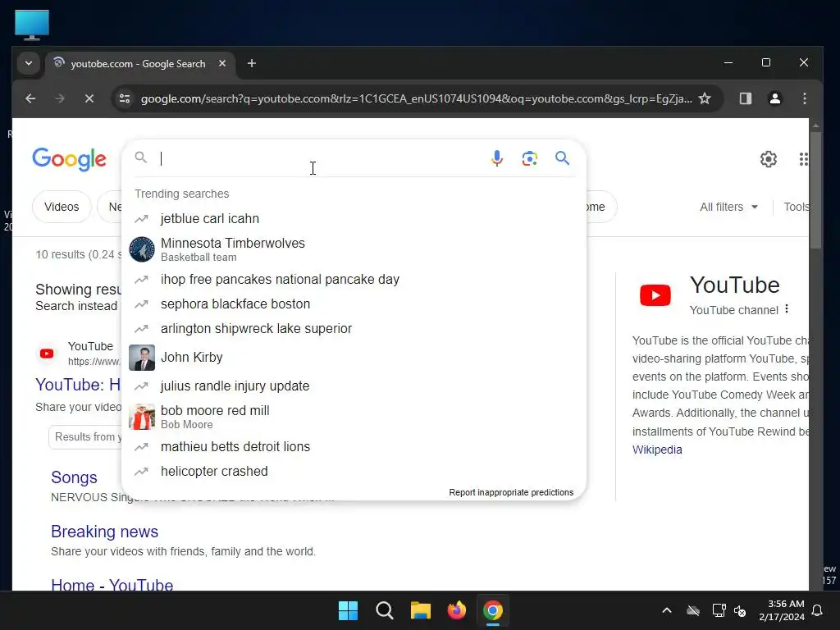Go back to the previous page
Image resolution: width=840 pixels, height=630 pixels.
click(x=30, y=98)
